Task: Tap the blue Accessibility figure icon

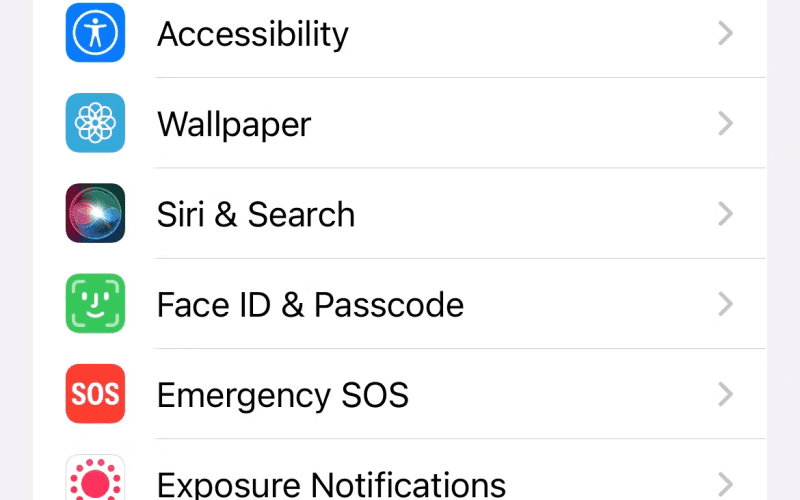Action: [x=95, y=33]
